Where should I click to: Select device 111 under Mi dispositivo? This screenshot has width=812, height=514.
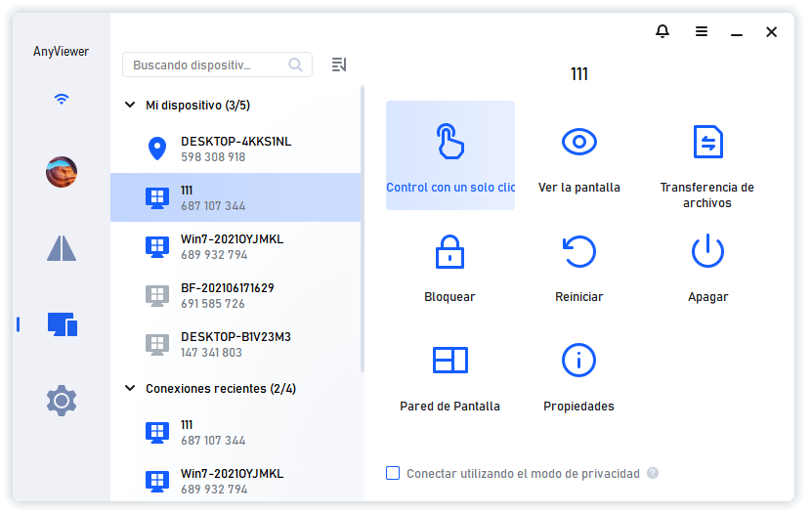point(235,197)
